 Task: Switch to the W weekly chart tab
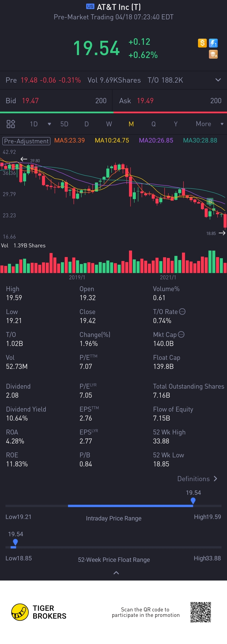(x=109, y=124)
